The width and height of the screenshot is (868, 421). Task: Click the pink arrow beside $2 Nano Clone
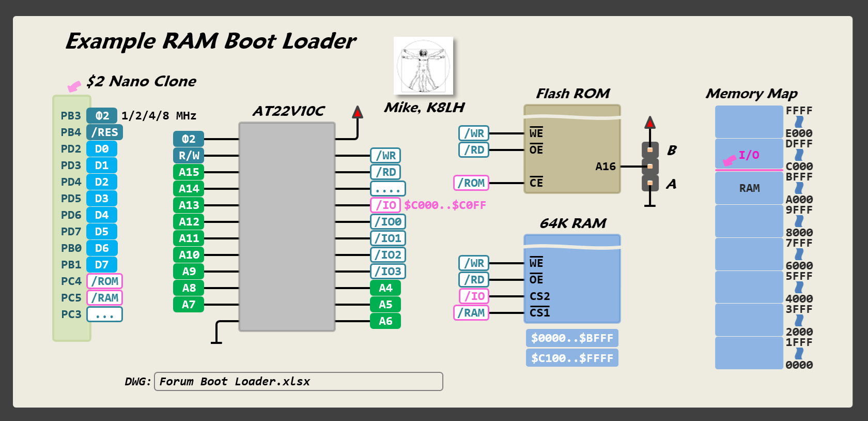[74, 86]
